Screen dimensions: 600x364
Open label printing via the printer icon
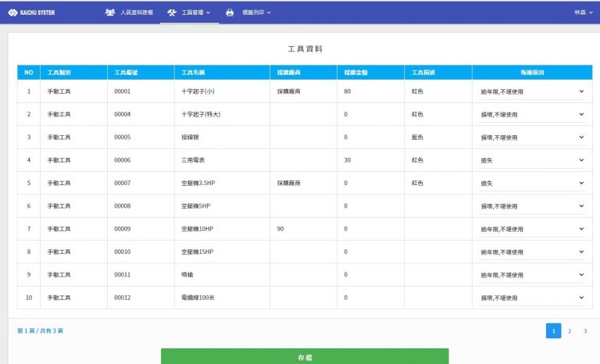[x=230, y=12]
